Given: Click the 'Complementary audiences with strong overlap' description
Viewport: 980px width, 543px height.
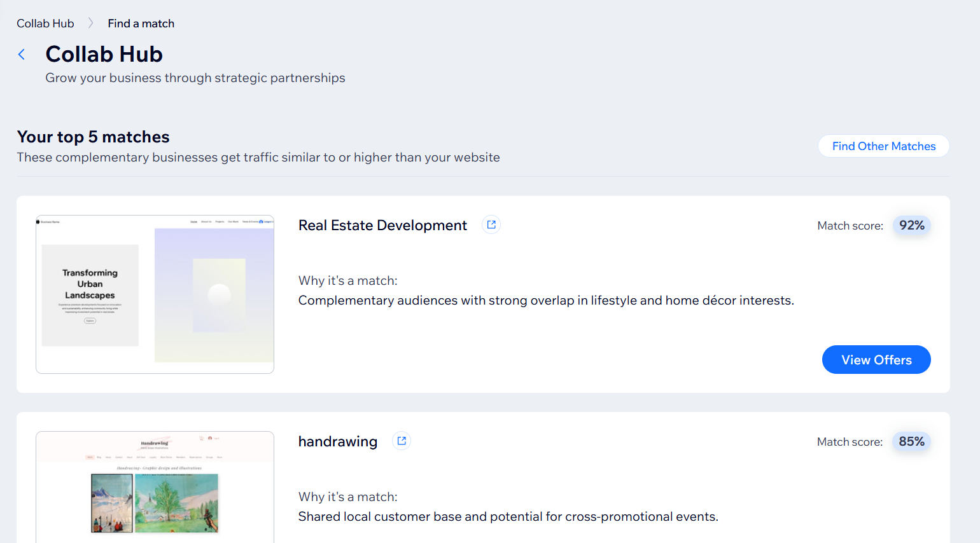Looking at the screenshot, I should [546, 300].
